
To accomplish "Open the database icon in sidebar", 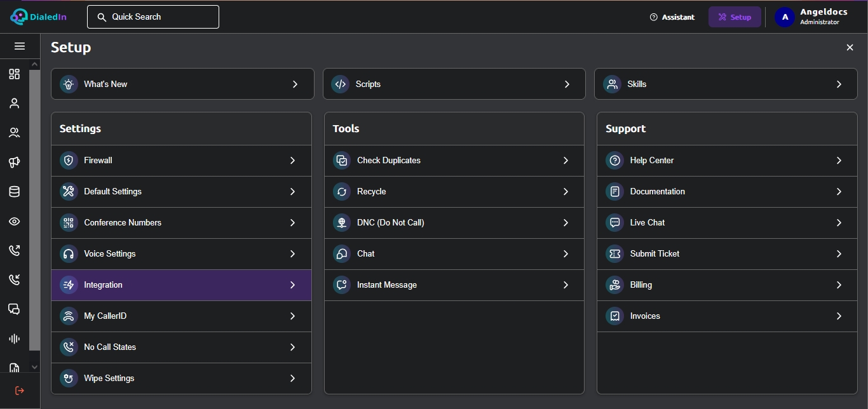I will point(14,192).
